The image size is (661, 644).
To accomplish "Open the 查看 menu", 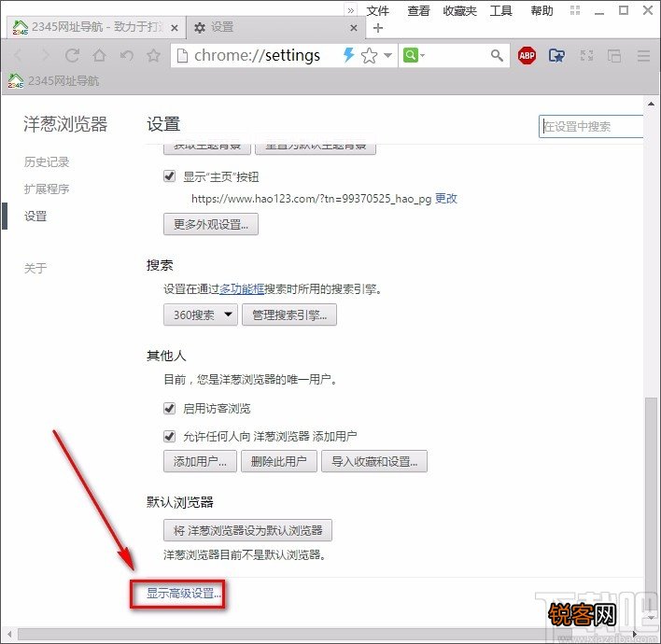I will 418,10.
